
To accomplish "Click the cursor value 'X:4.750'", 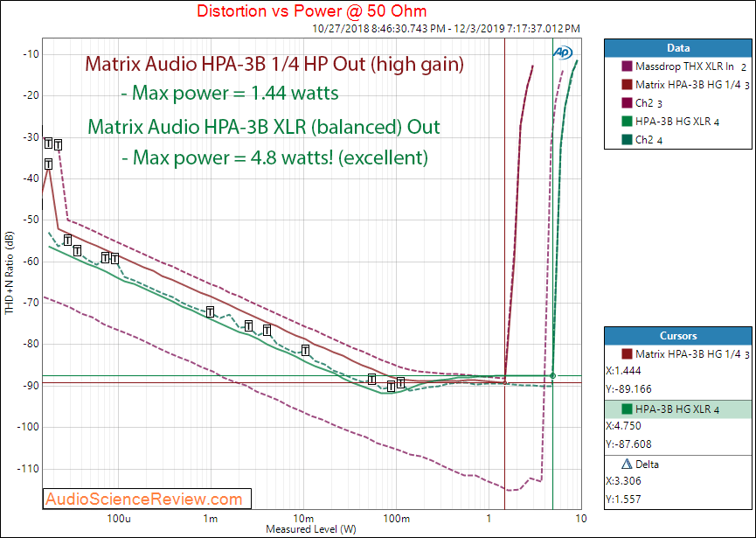I will pos(623,426).
